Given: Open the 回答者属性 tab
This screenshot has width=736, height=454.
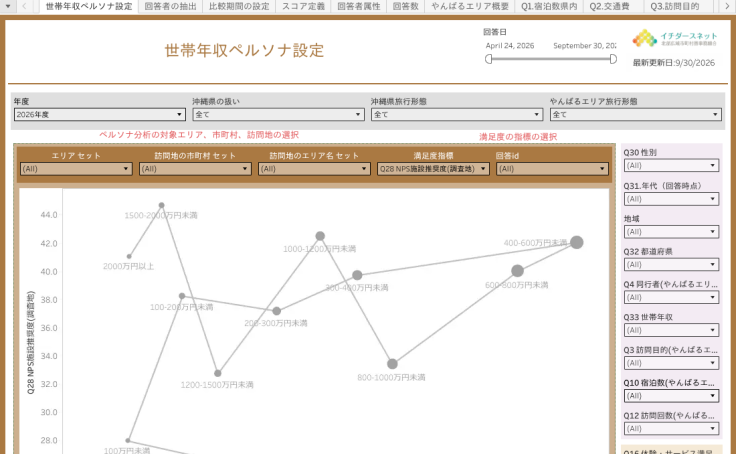Looking at the screenshot, I should point(359,6).
